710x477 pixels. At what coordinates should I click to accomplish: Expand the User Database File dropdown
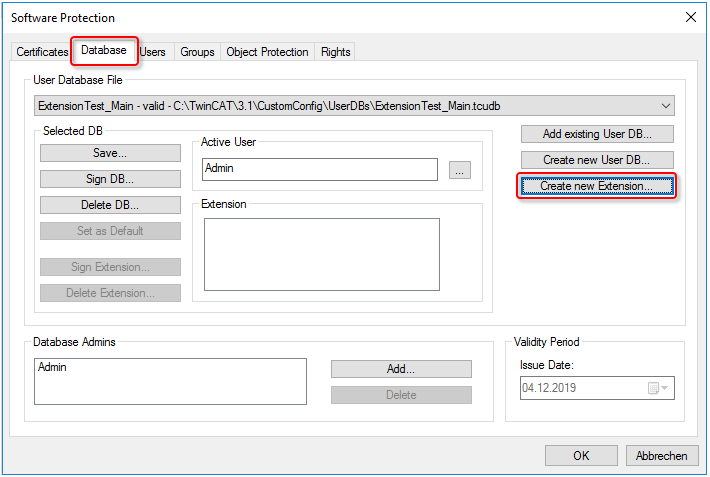click(x=665, y=106)
